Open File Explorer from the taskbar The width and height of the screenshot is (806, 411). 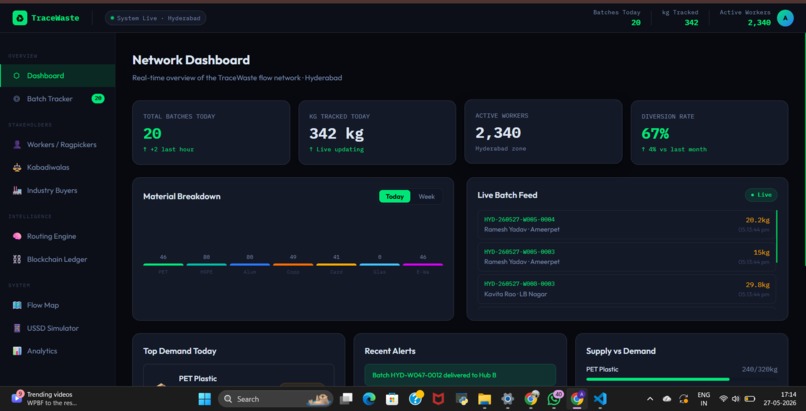tap(484, 399)
